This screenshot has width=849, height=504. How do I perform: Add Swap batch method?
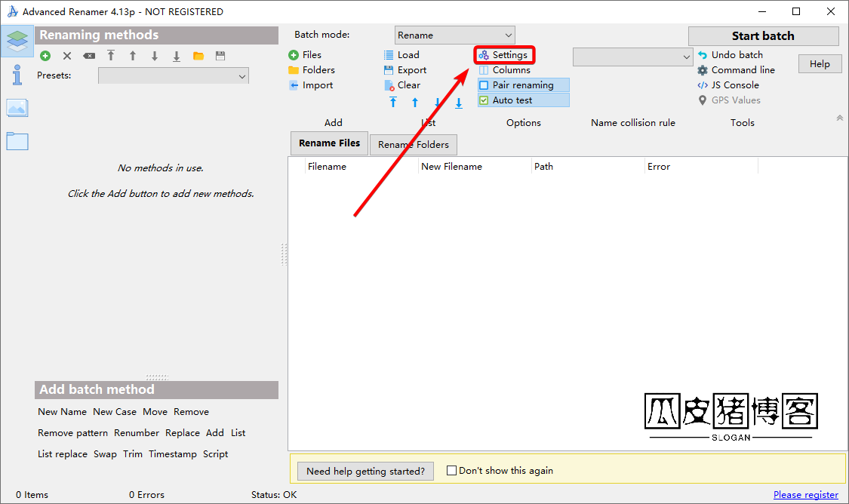point(105,453)
